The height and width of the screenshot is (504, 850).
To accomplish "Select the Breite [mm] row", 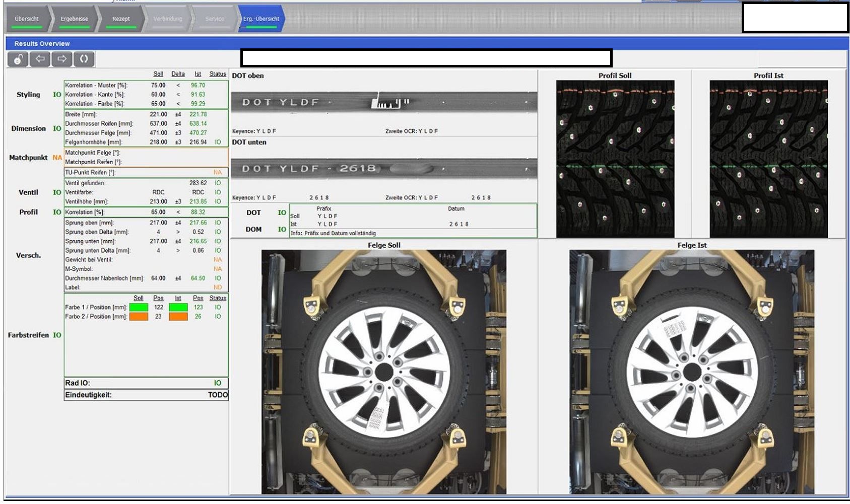I will click(146, 114).
